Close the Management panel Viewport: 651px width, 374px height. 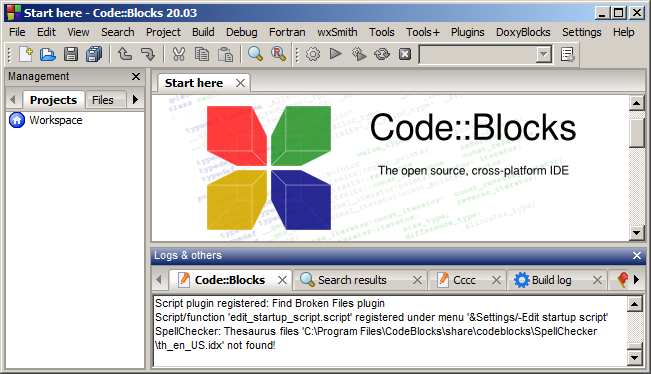136,76
